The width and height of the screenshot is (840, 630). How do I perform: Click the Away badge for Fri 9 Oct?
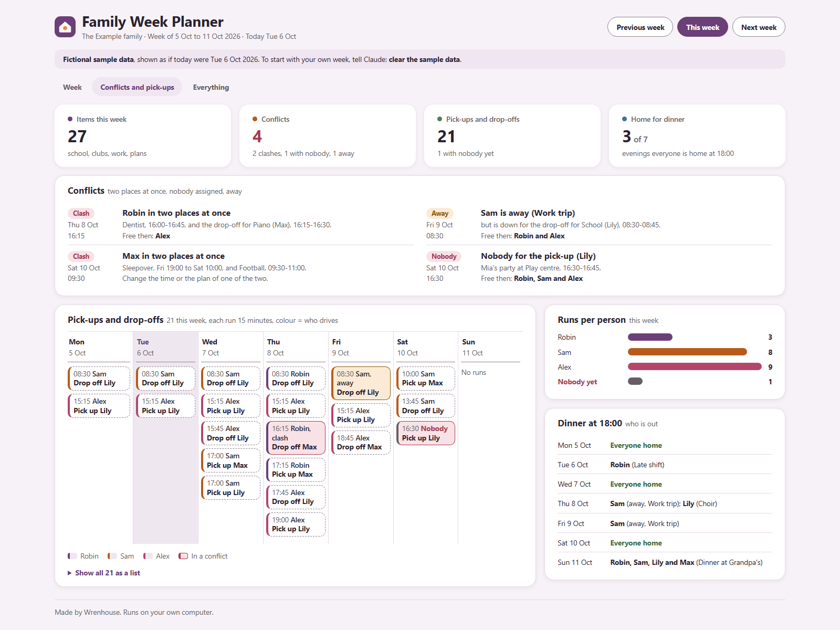point(440,213)
